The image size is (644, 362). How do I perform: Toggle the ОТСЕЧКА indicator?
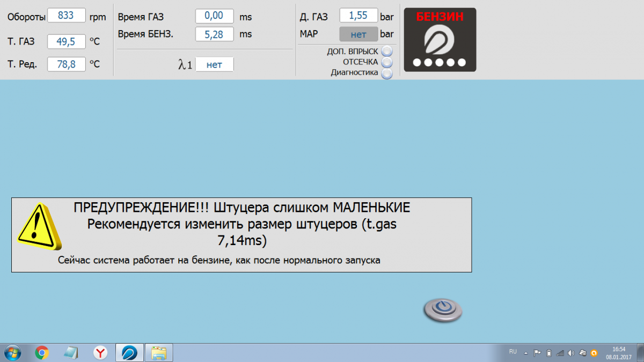click(386, 62)
